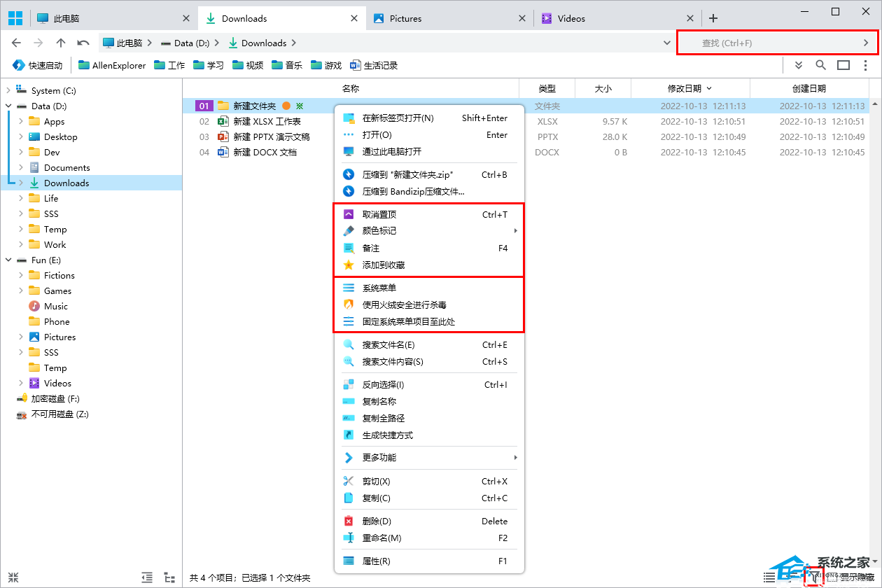Switch to list view icon in status bar

click(x=769, y=577)
